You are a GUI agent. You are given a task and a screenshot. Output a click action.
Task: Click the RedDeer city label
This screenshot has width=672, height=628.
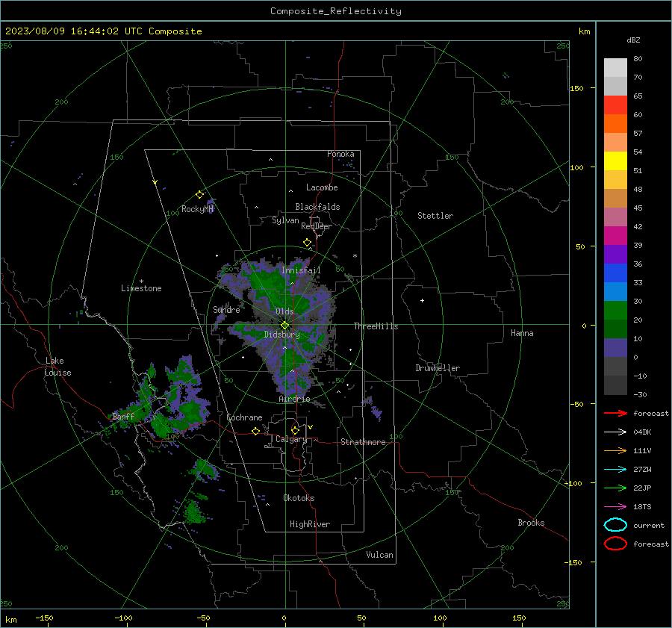pyautogui.click(x=317, y=226)
